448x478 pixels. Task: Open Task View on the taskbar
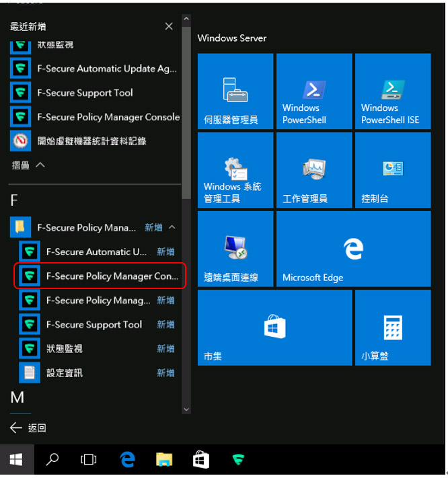[88, 459]
